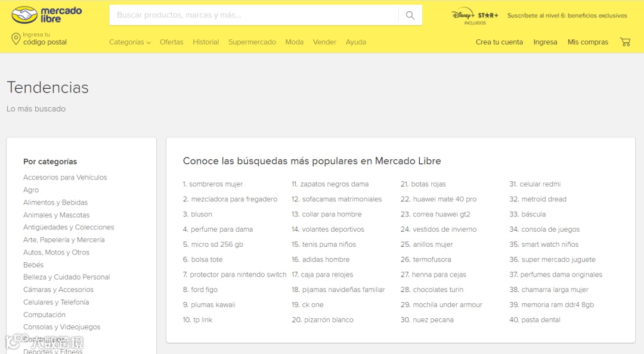The height and width of the screenshot is (354, 644).
Task: Click trend 'perfume para dama'
Action: pos(222,229)
